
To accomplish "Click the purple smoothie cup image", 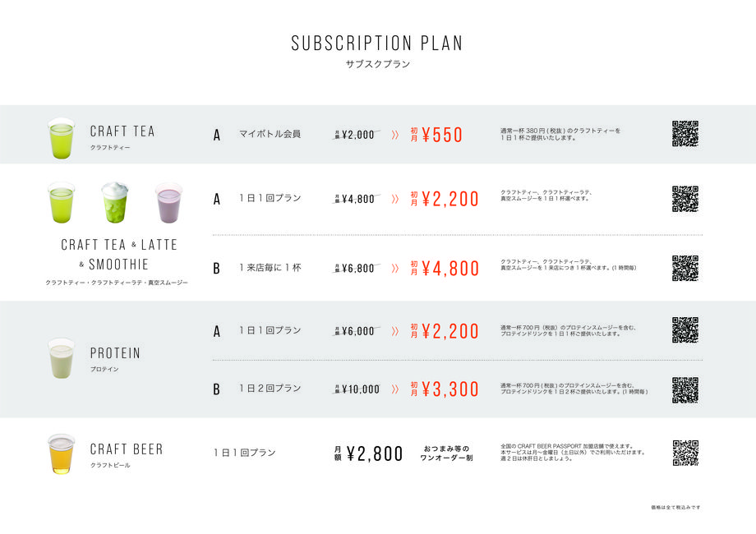I will pyautogui.click(x=168, y=202).
